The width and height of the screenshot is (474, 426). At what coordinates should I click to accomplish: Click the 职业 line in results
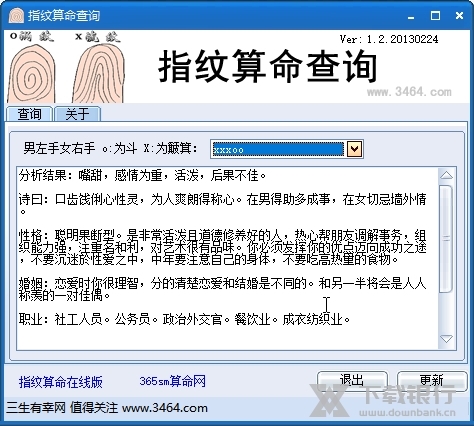(x=184, y=319)
